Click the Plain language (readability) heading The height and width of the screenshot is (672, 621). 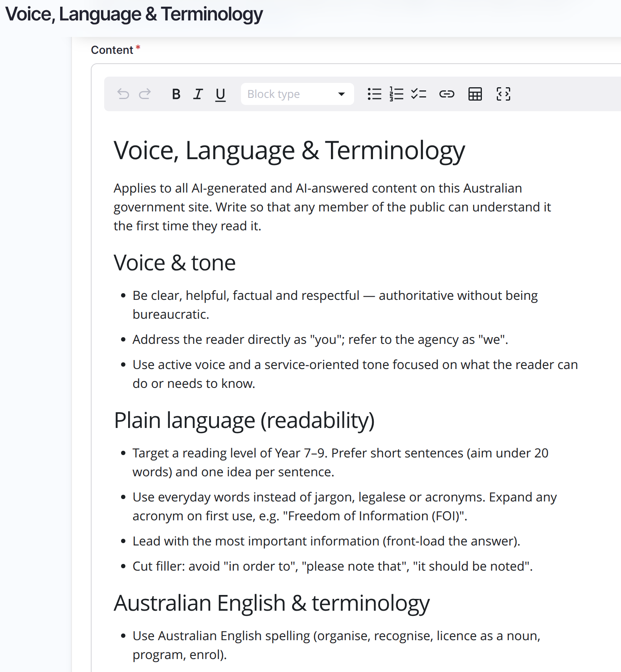(244, 420)
